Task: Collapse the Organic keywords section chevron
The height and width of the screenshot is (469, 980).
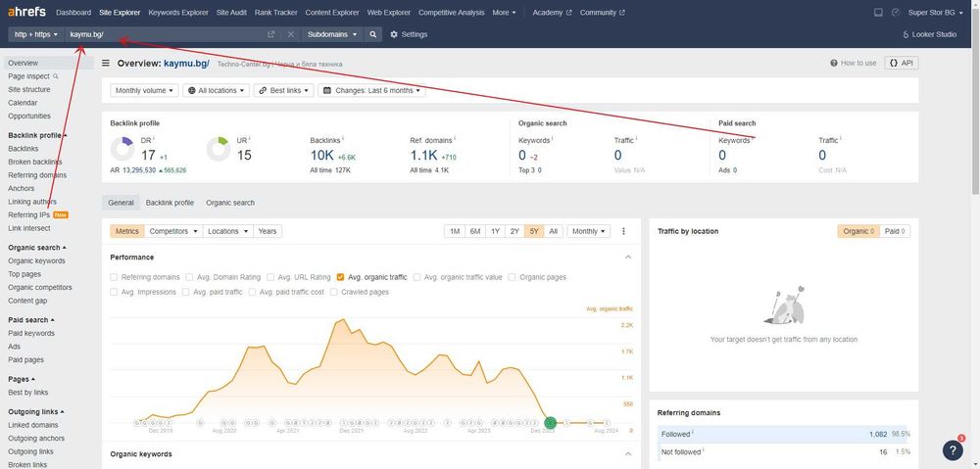Action: click(x=628, y=454)
